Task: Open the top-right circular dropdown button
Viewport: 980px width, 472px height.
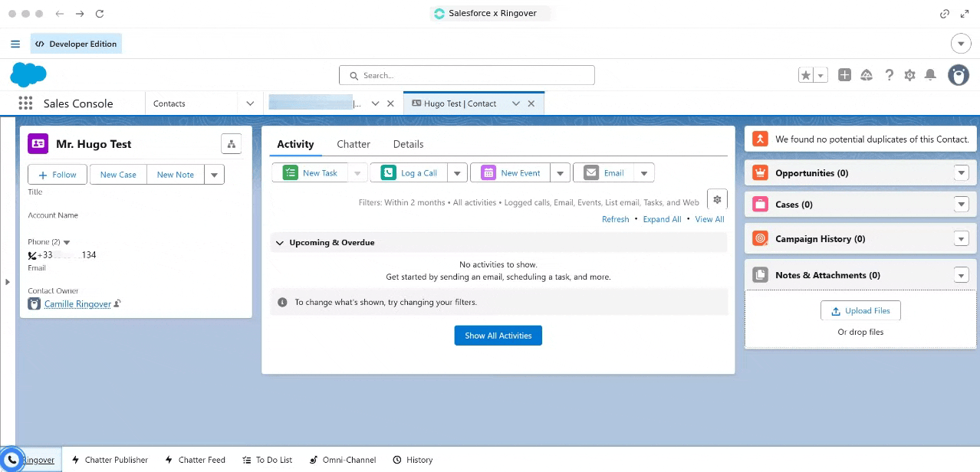Action: [x=961, y=44]
